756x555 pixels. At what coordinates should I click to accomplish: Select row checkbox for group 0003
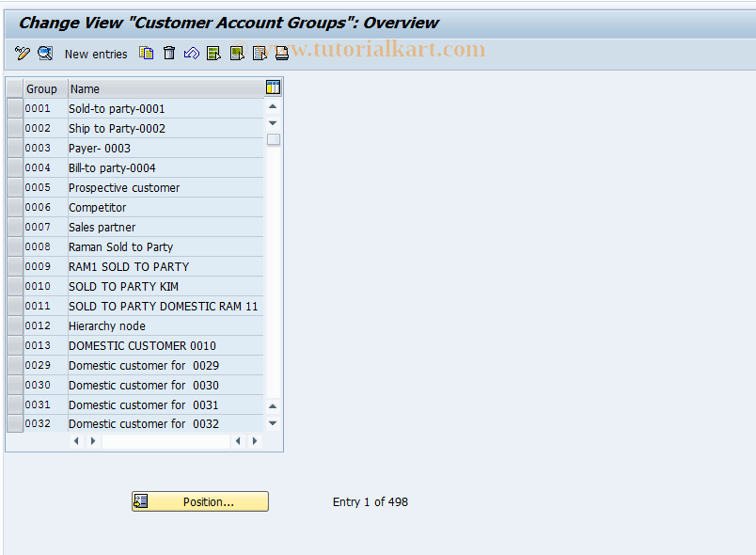coord(15,148)
